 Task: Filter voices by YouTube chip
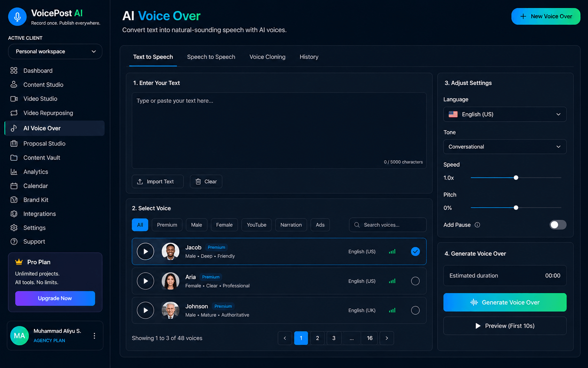point(257,225)
